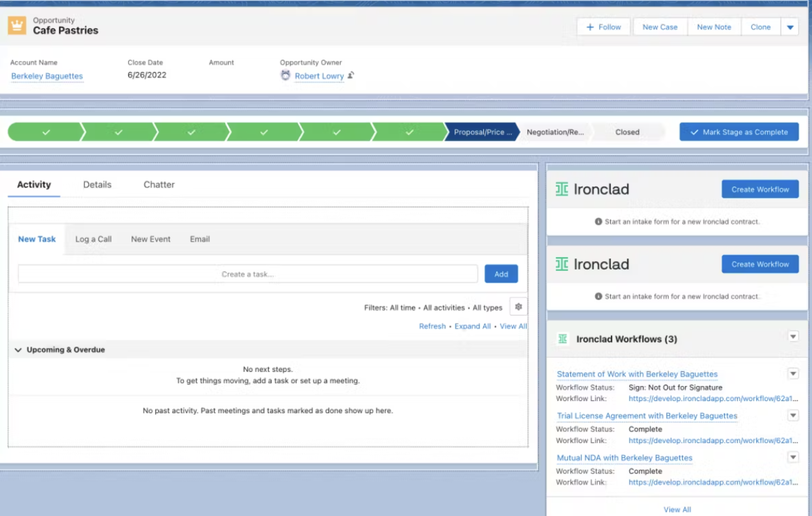Select the New Event subtab
Image resolution: width=812 pixels, height=516 pixels.
150,239
